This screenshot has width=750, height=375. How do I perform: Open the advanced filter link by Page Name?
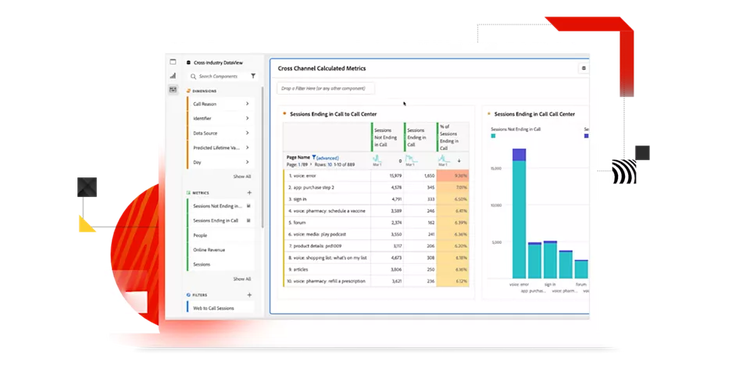328,158
